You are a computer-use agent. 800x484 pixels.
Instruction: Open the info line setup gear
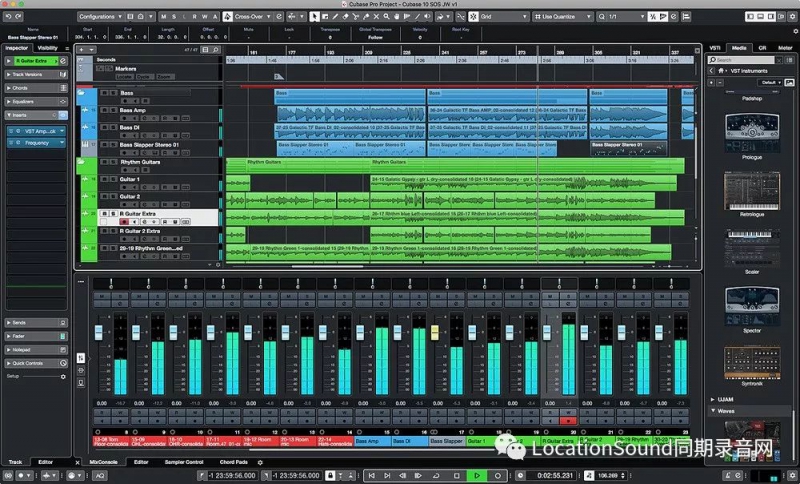(795, 31)
